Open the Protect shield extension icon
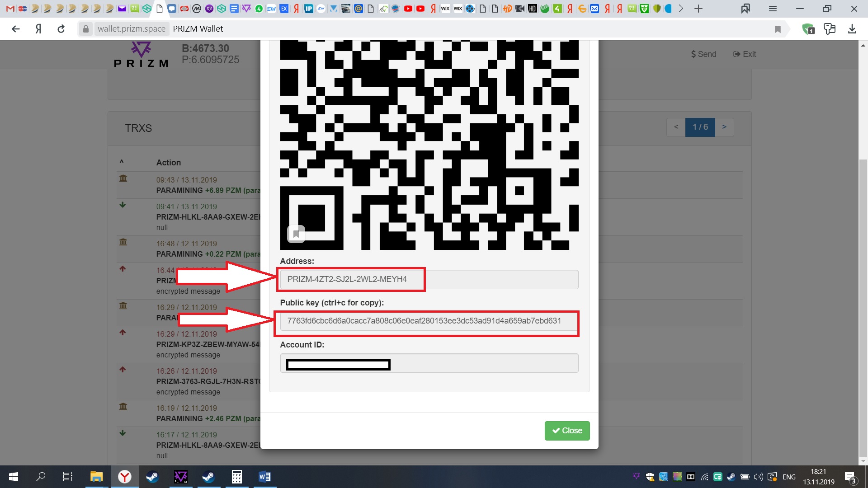Viewport: 868px width, 488px height. click(808, 29)
